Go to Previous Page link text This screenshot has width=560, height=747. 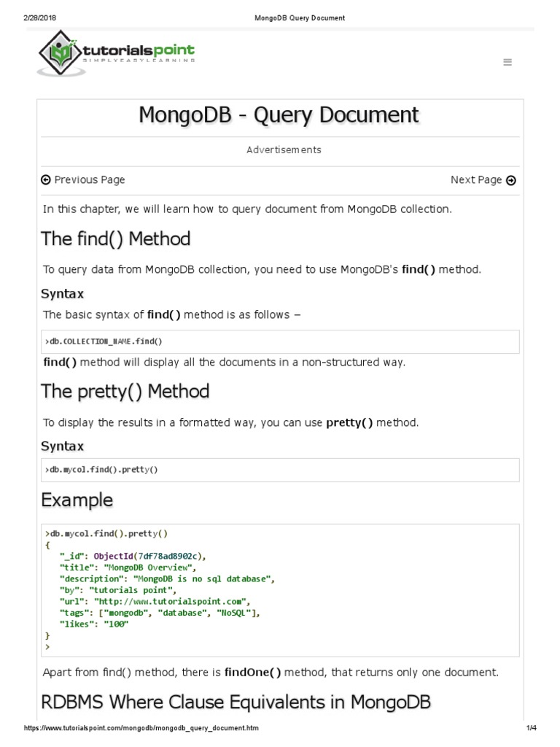pos(89,179)
